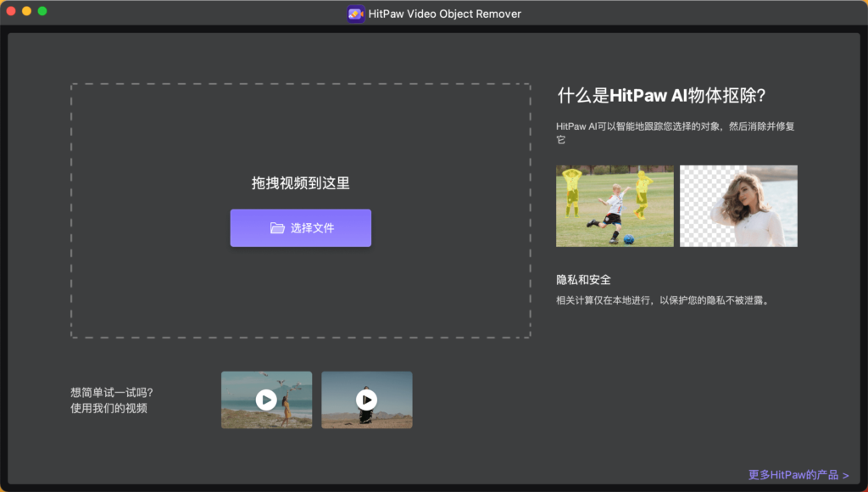Viewport: 868px width, 492px height.
Task: Click the 选择文件 button
Action: (301, 227)
